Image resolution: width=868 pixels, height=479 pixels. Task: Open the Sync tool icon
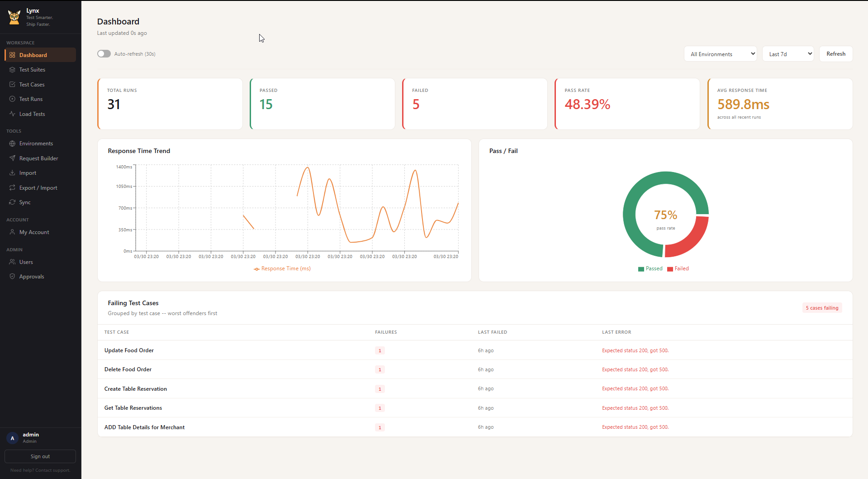(13, 202)
